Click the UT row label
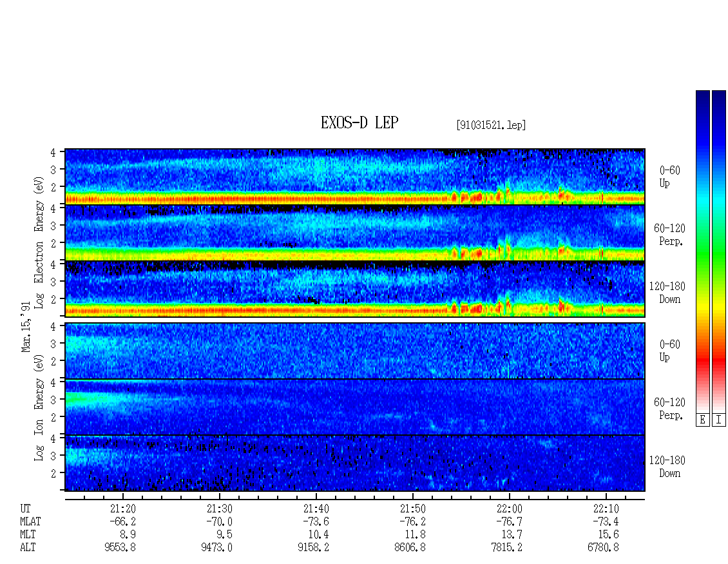The width and height of the screenshot is (728, 564). pyautogui.click(x=25, y=509)
